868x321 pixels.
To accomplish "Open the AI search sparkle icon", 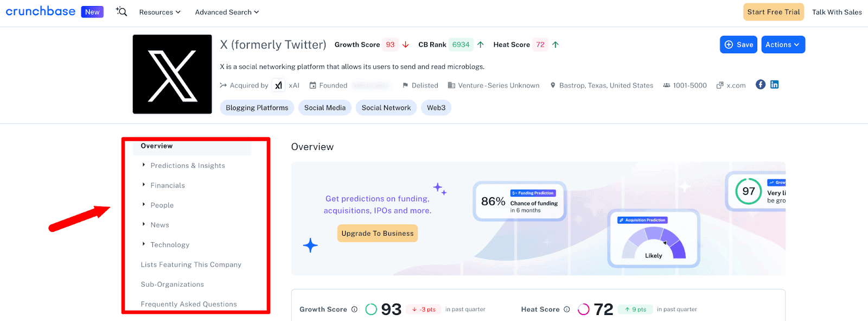I will click(x=122, y=11).
